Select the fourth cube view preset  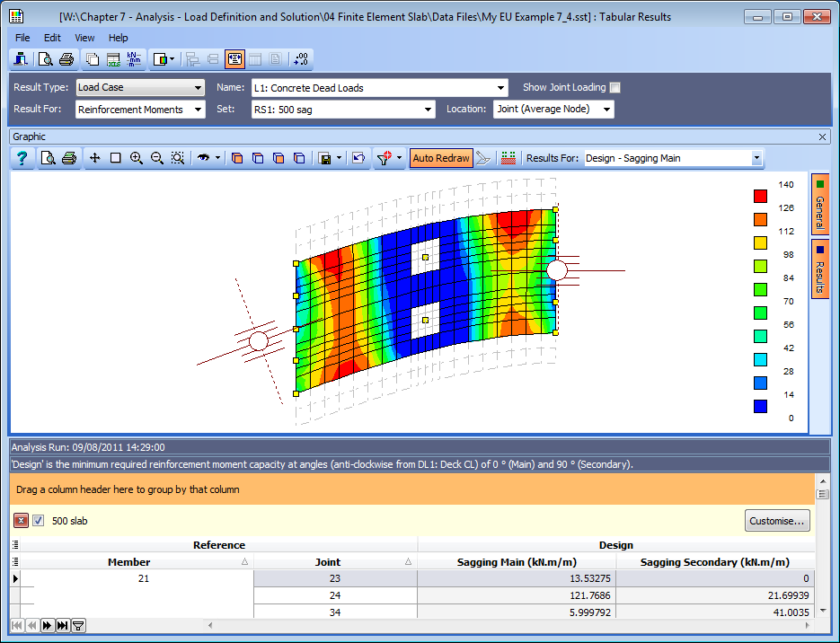[x=299, y=158]
